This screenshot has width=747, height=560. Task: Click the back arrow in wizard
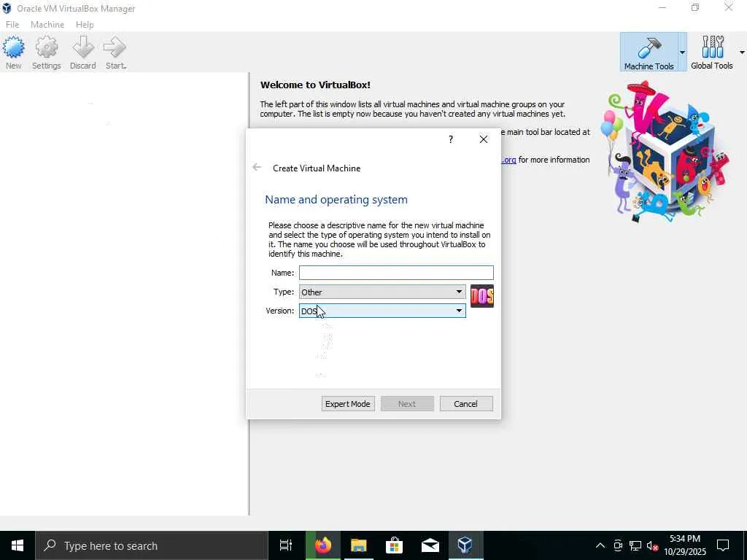[x=257, y=167]
